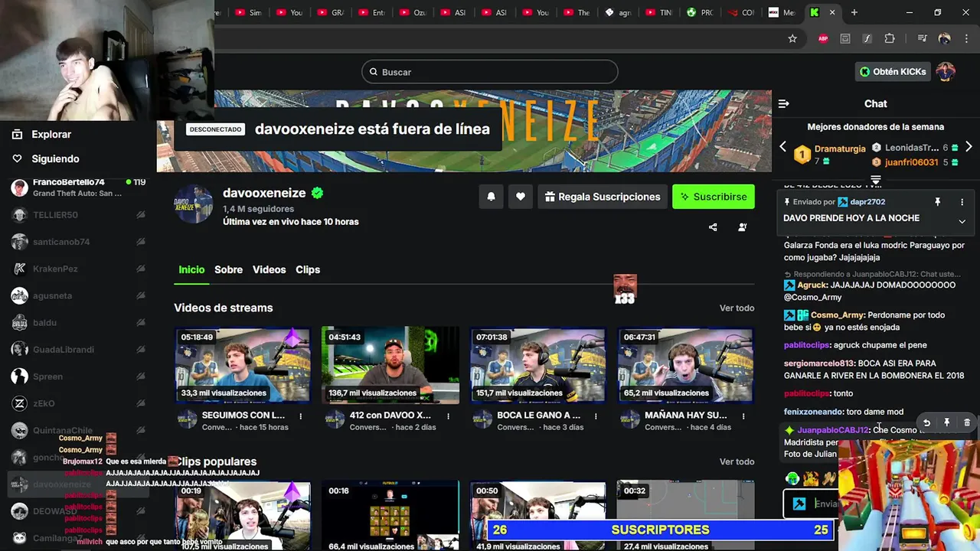Open a new browser tab

coord(854,12)
